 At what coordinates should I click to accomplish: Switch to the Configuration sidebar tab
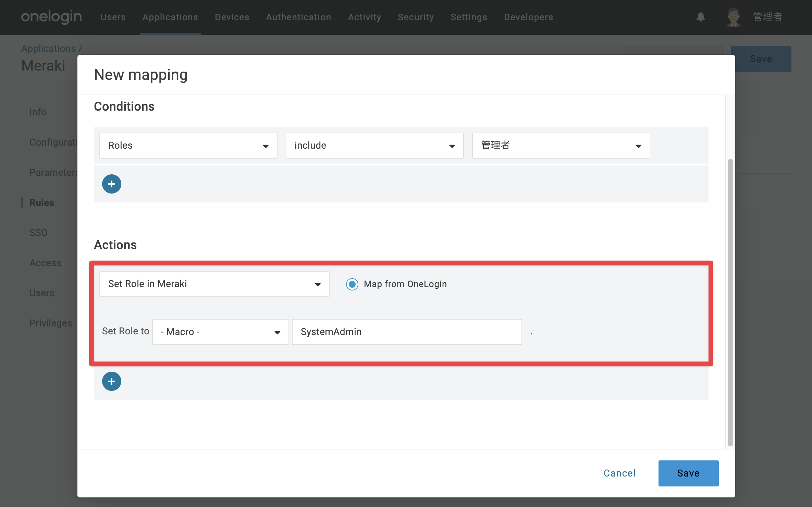53,142
